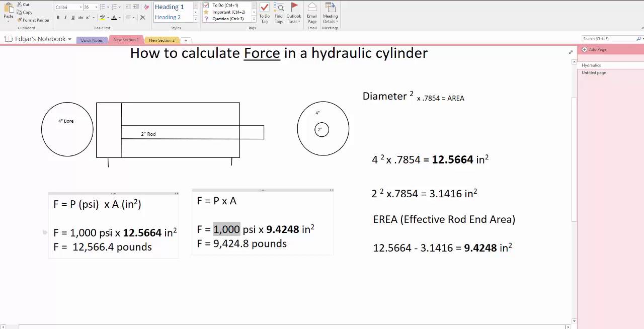Click the bullet list icon
Screen dimensions: 644x329
coord(102,7)
